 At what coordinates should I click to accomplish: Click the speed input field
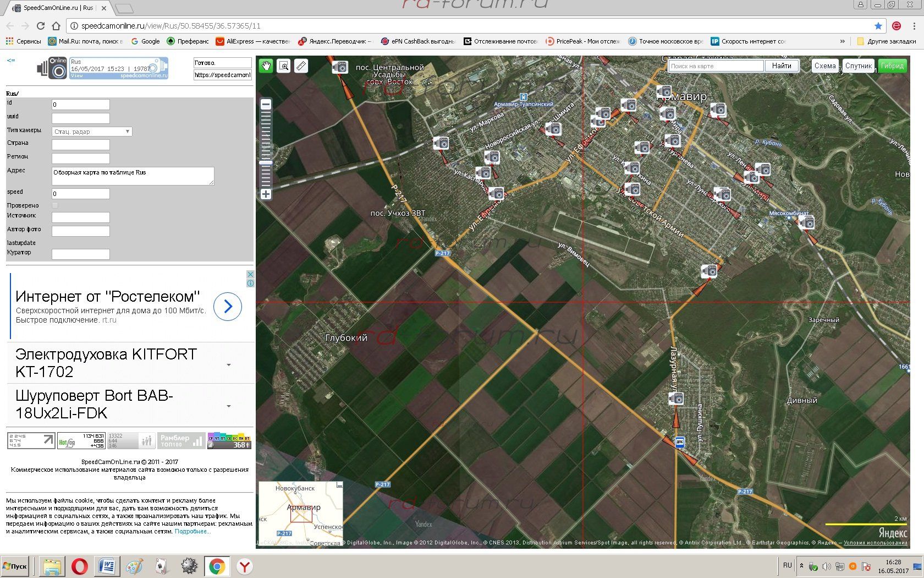81,194
